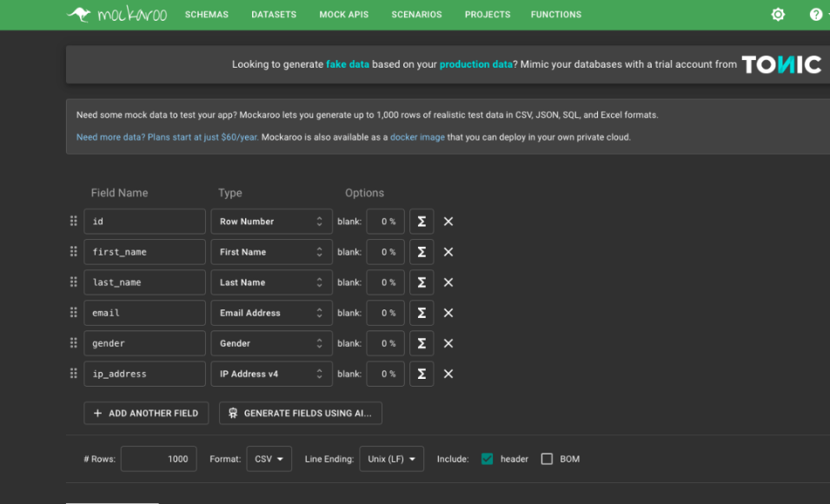Remove the id field with X
Screen dimensions: 830x504
[x=448, y=222]
